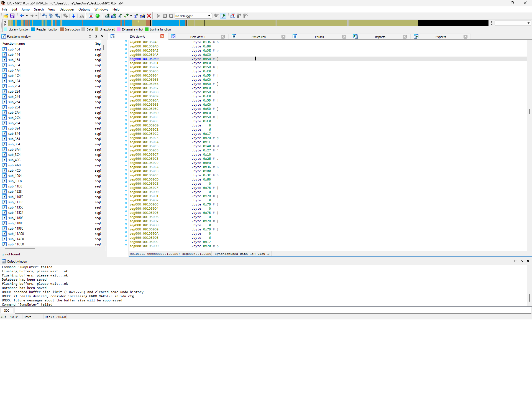Maximize the Output window panel

click(516, 261)
